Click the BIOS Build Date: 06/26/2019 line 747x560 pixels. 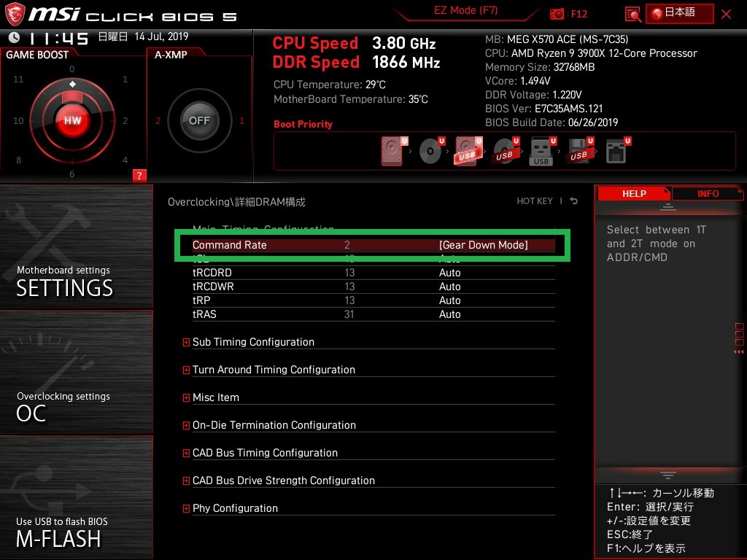pyautogui.click(x=551, y=122)
